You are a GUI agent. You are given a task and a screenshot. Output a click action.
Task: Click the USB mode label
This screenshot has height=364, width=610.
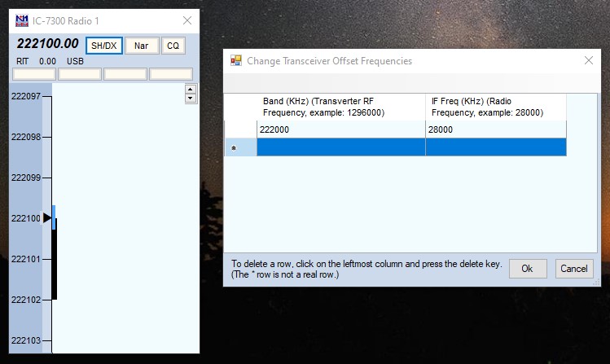pyautogui.click(x=75, y=61)
